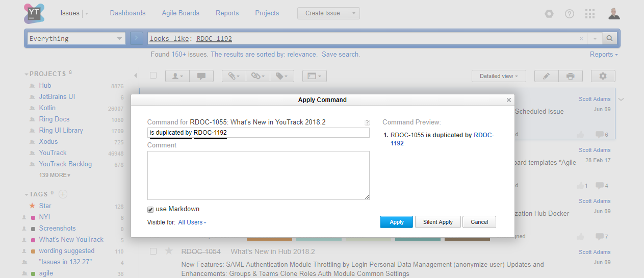Click the Create Issue button
The image size is (644, 278).
pyautogui.click(x=323, y=13)
